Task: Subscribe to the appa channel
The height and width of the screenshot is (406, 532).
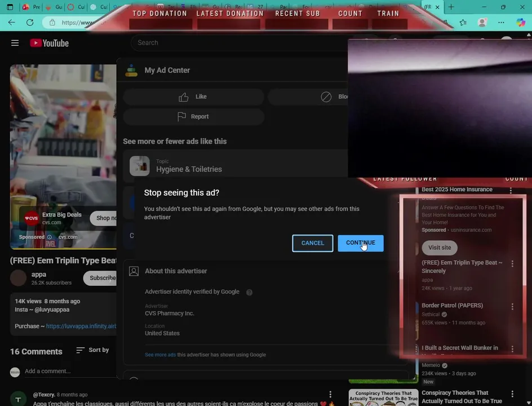Action: pos(100,278)
